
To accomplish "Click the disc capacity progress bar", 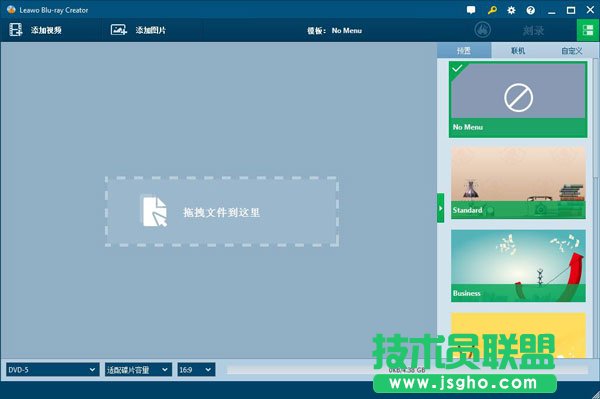I will (407, 370).
